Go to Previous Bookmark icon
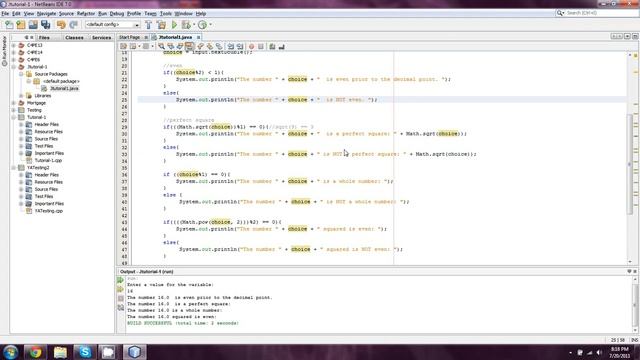Screen dimensions: 640x360 tap(200, 47)
